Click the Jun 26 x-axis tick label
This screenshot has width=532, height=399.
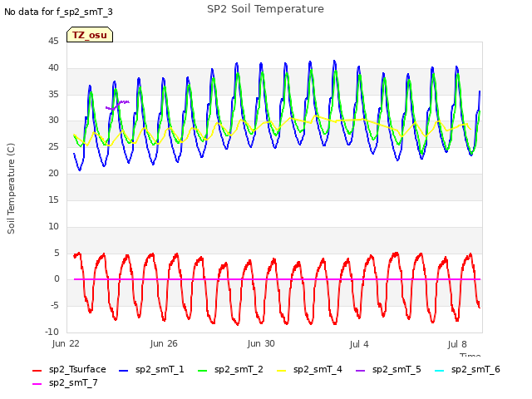pos(164,343)
